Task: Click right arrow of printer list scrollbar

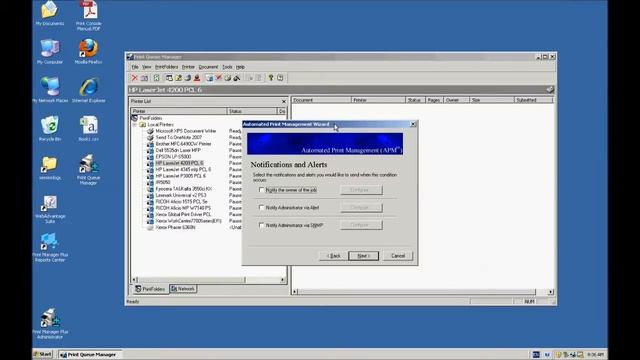Action: (282, 280)
